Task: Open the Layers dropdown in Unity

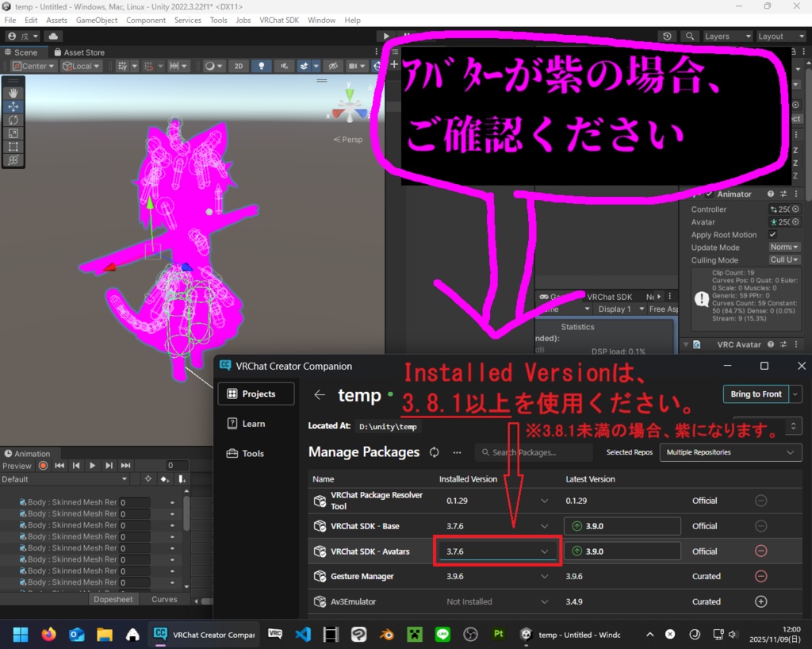Action: pyautogui.click(x=727, y=36)
